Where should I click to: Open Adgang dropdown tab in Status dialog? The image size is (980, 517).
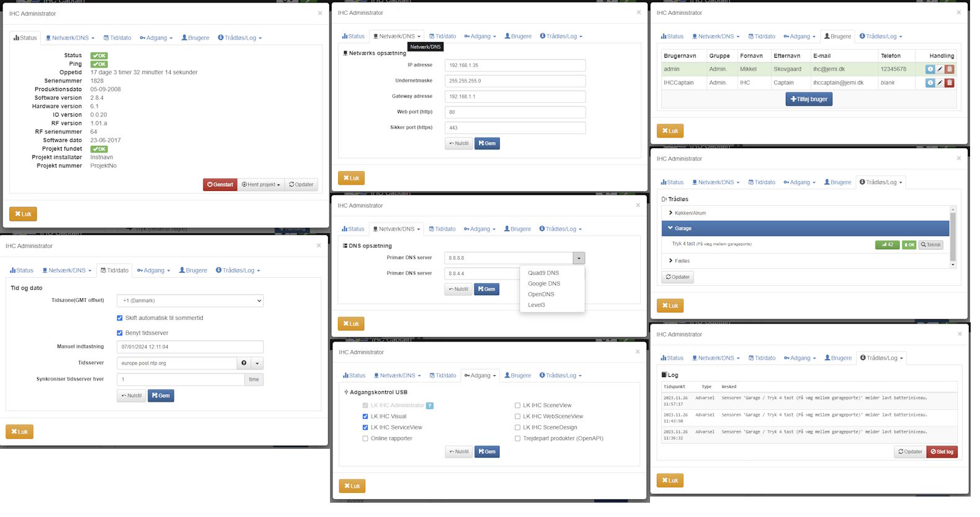pos(156,38)
